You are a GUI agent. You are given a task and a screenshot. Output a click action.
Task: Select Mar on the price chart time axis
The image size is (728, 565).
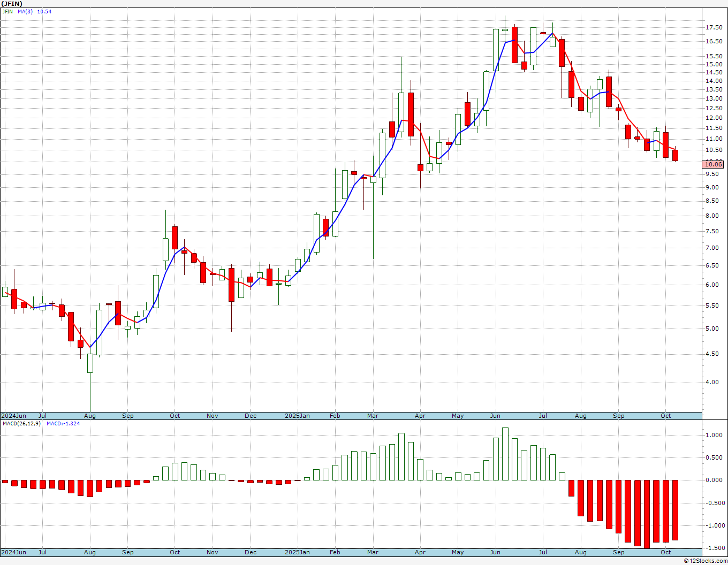pos(373,416)
